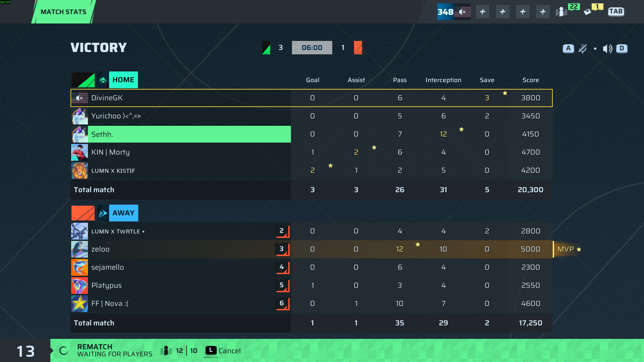Click the Interception column header
Viewport: 644px width, 362px height.
coord(443,80)
